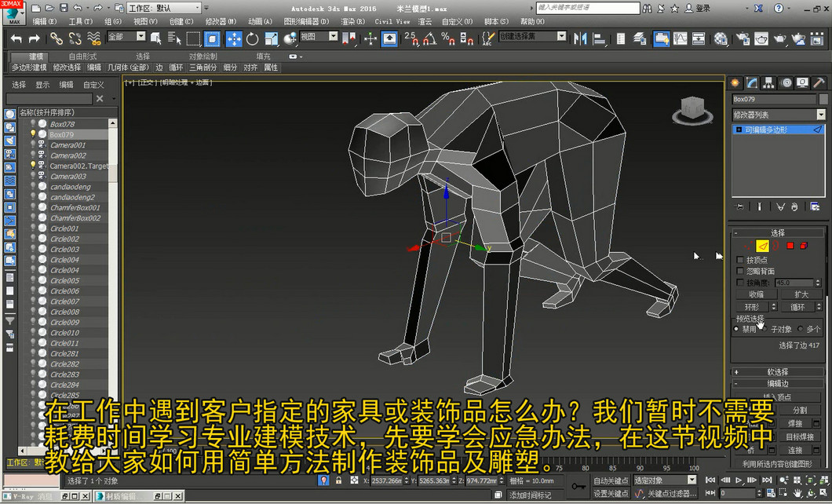This screenshot has height=504, width=832.
Task: Click the ViewCube in viewport
Action: pyautogui.click(x=692, y=110)
